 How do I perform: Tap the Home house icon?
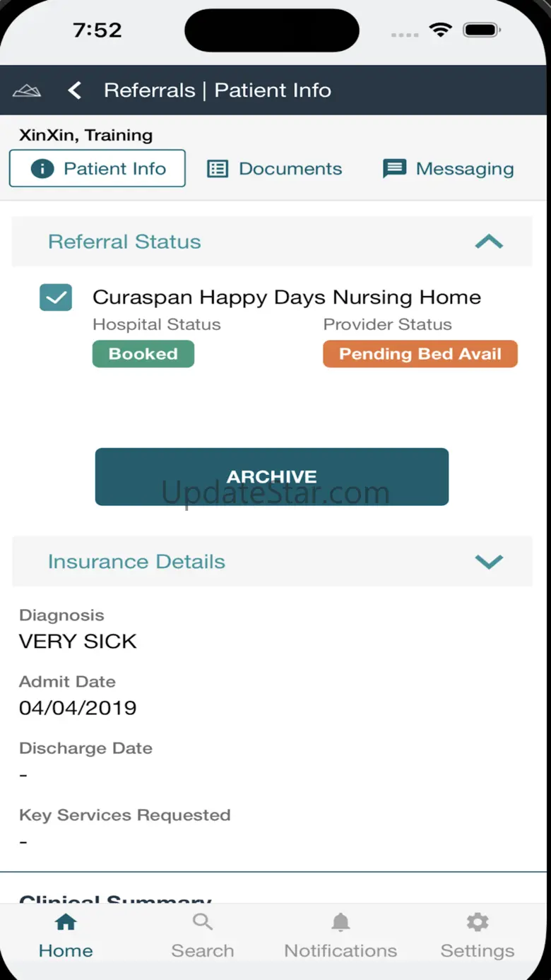pos(66,922)
